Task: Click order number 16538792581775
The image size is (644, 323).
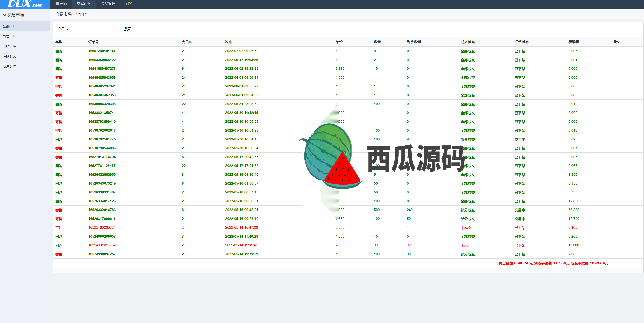Action: [102, 139]
